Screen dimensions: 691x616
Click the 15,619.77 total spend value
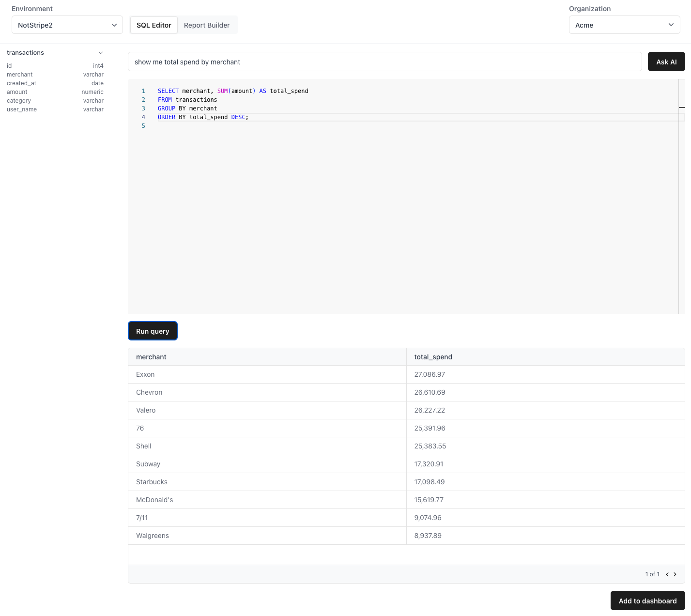[x=429, y=500]
